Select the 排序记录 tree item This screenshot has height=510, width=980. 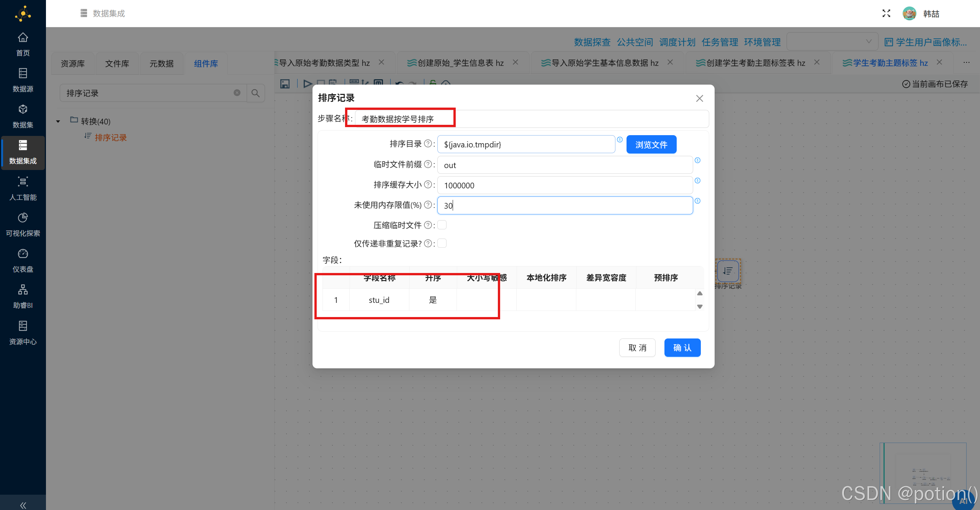pyautogui.click(x=110, y=137)
